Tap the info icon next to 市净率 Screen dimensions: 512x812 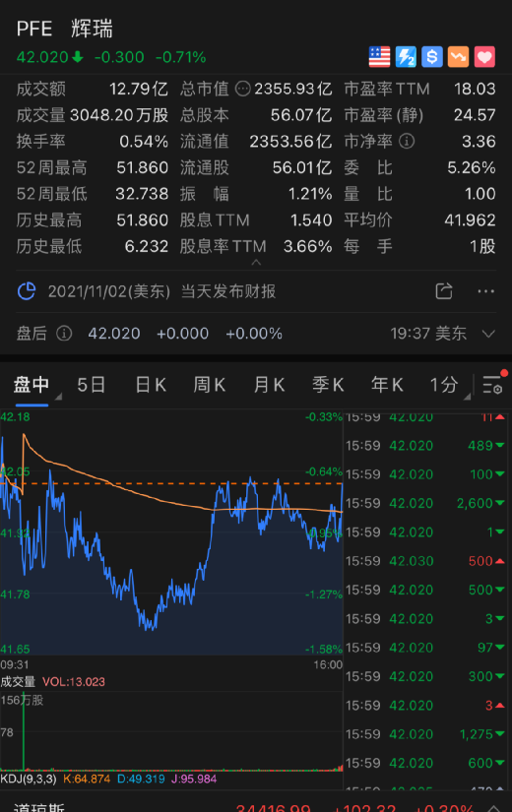pos(408,142)
